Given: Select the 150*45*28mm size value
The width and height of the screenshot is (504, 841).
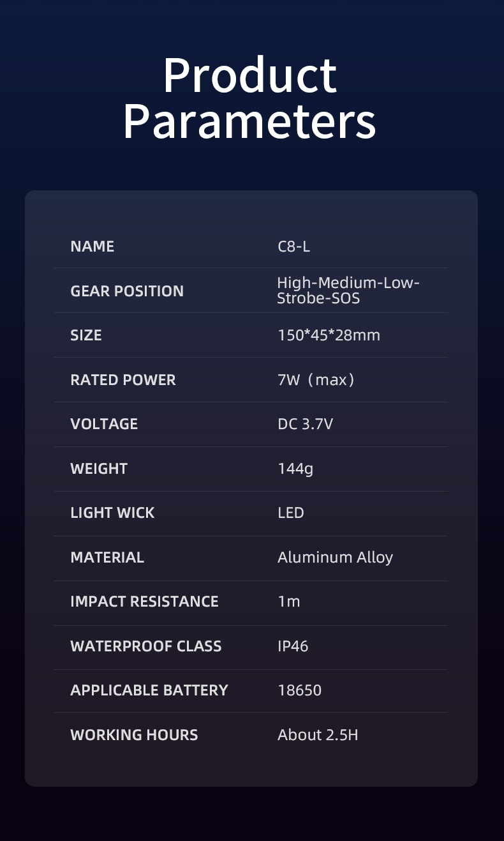Looking at the screenshot, I should click(329, 335).
